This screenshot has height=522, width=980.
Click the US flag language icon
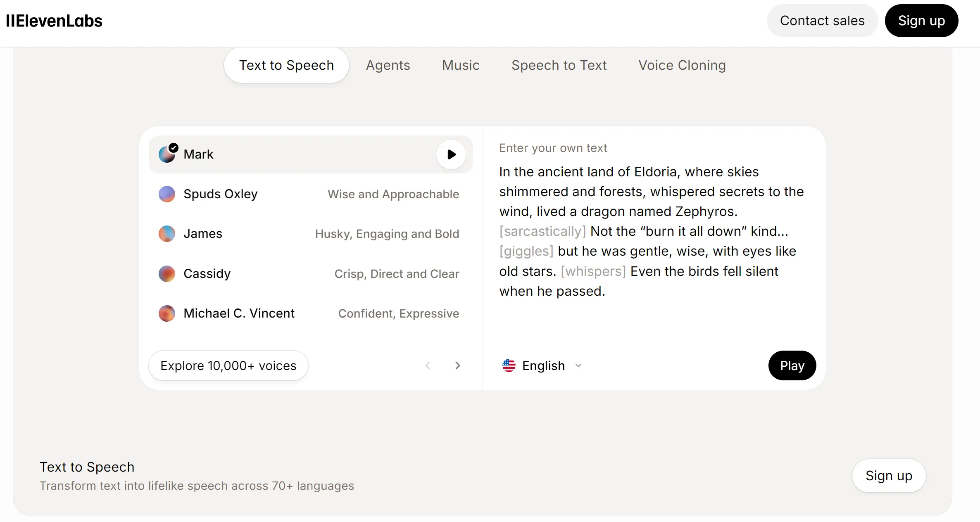click(509, 365)
